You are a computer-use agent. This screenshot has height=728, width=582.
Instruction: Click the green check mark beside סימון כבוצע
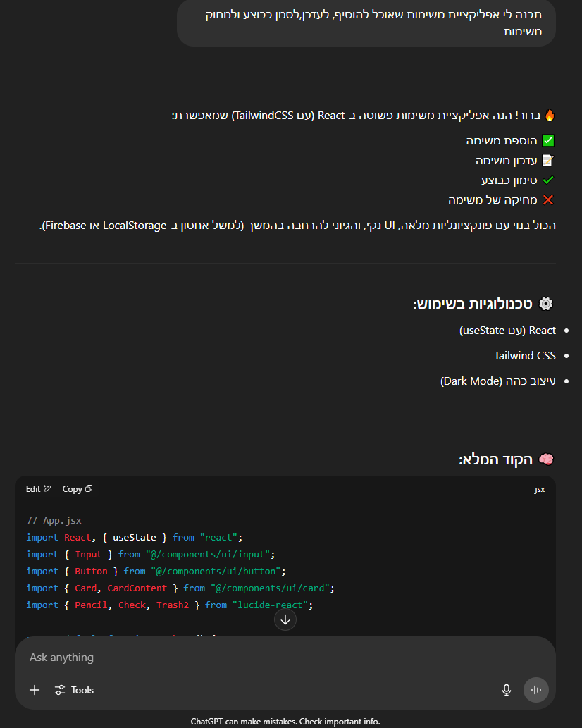pyautogui.click(x=548, y=180)
